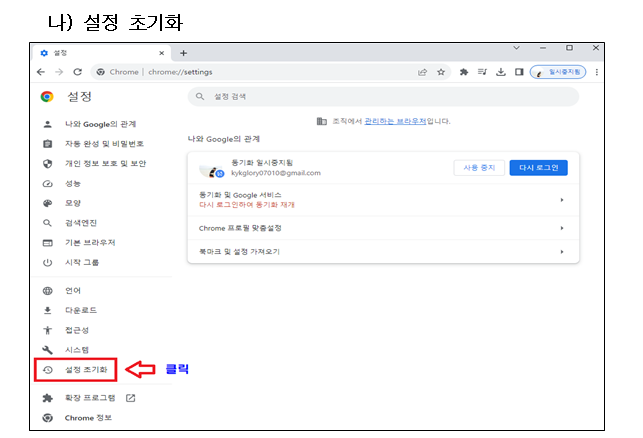Image resolution: width=643 pixels, height=438 pixels.
Task: Click the 확장 프로그램 puzzle icon in sidebar
Action: (x=48, y=398)
